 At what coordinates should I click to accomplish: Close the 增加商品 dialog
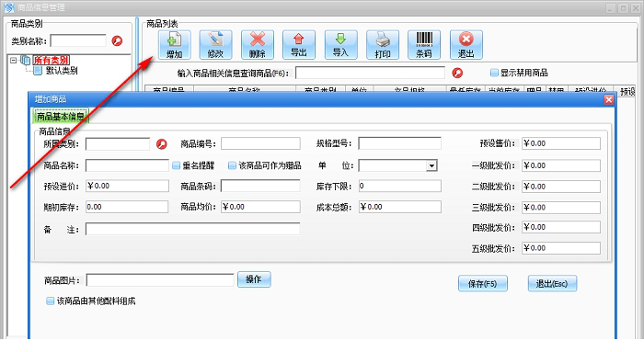609,99
